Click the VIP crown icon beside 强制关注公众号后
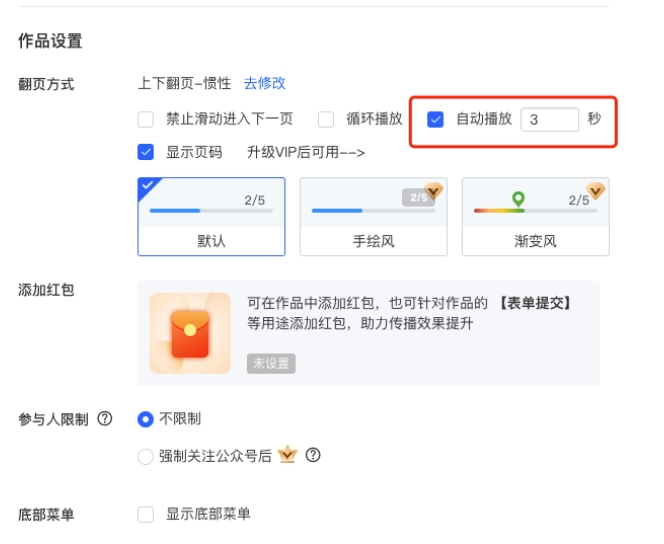Screen dimensions: 664x544 [x=289, y=455]
